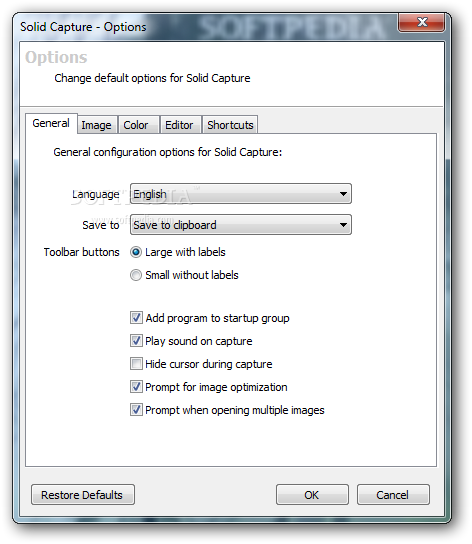The height and width of the screenshot is (544, 472).
Task: Cancel the Options dialog
Action: click(x=393, y=495)
